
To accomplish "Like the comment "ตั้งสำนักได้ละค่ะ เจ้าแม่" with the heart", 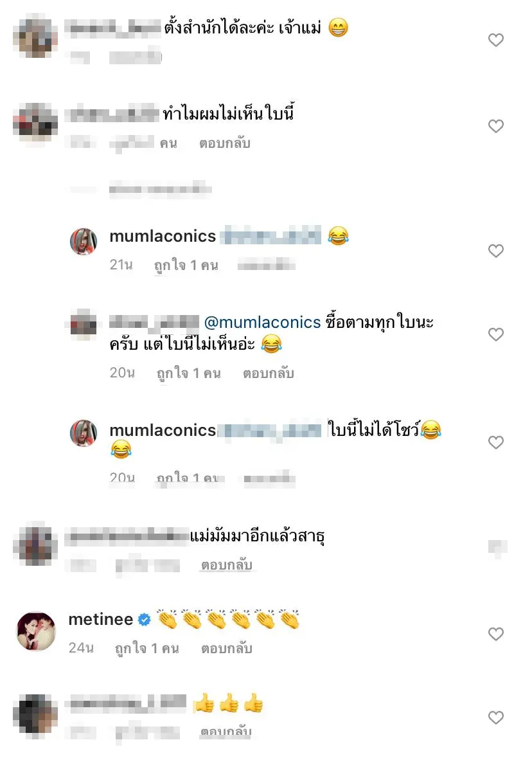I will click(495, 41).
